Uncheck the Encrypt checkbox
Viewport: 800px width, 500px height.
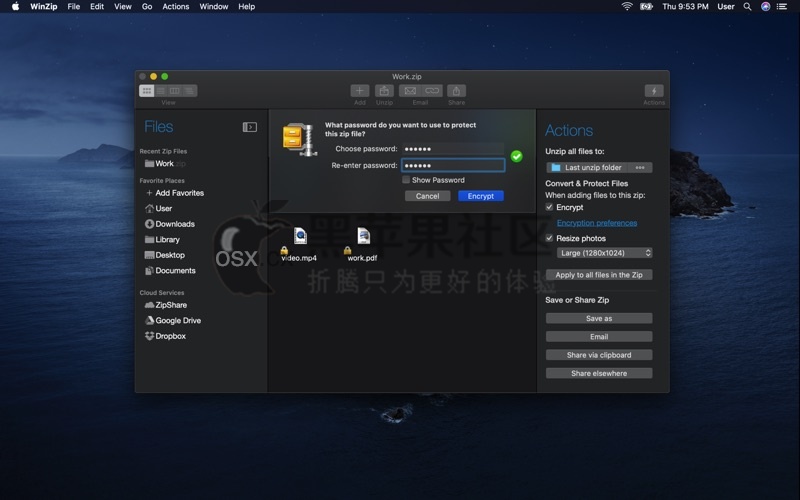(x=549, y=208)
